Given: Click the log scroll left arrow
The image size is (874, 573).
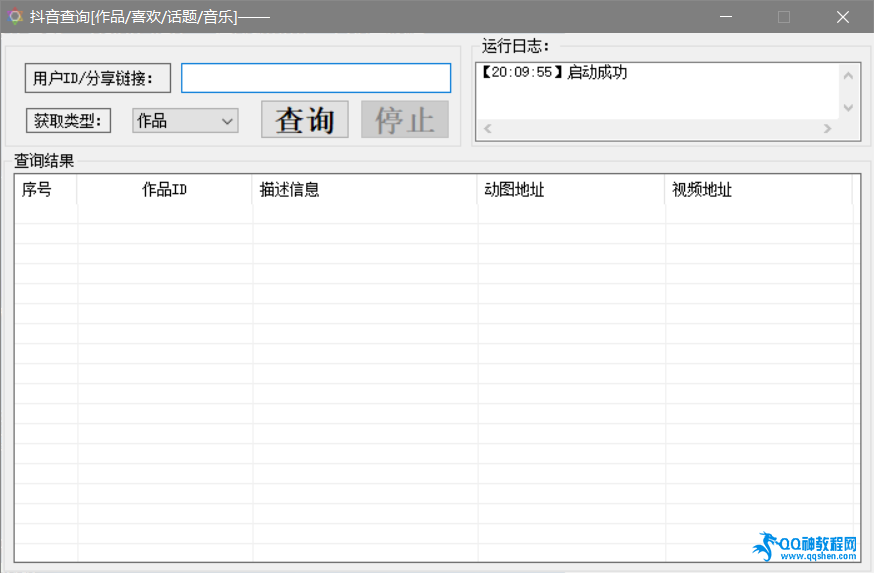Looking at the screenshot, I should [488, 129].
